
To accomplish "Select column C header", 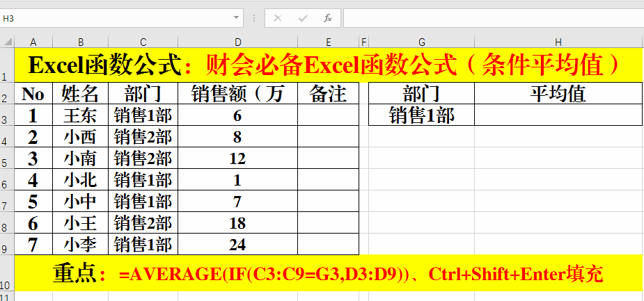I will (x=143, y=42).
